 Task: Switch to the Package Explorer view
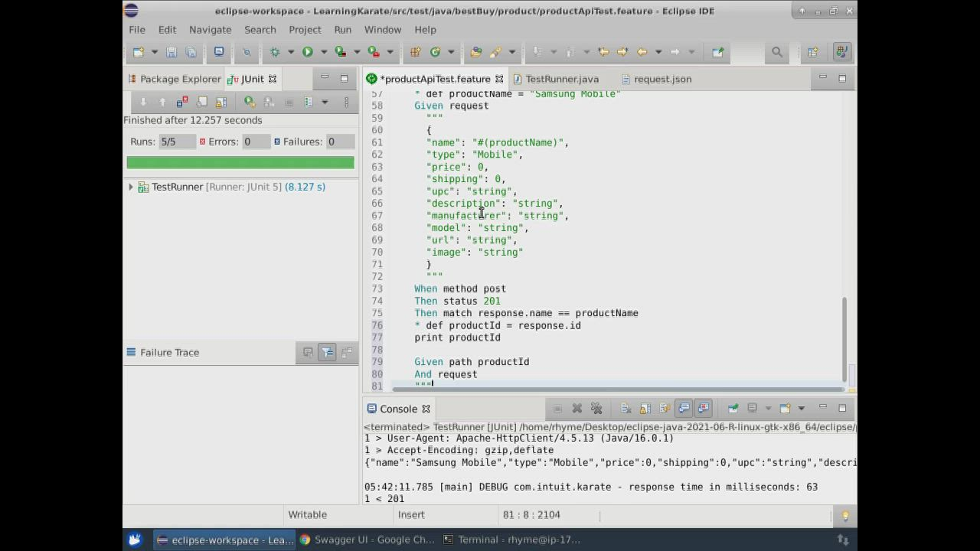click(x=180, y=79)
